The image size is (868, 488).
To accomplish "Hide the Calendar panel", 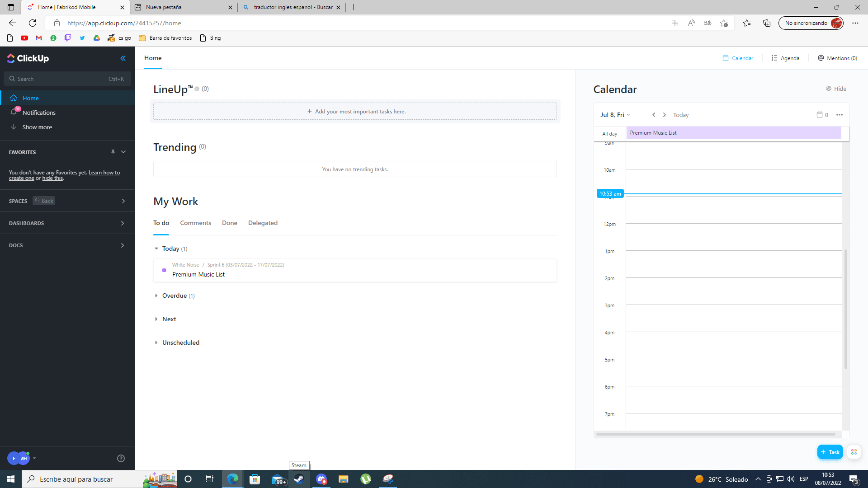I will (x=836, y=89).
